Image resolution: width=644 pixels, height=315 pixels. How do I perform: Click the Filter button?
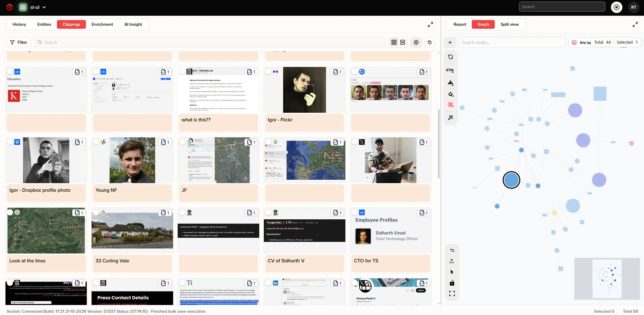pyautogui.click(x=18, y=43)
